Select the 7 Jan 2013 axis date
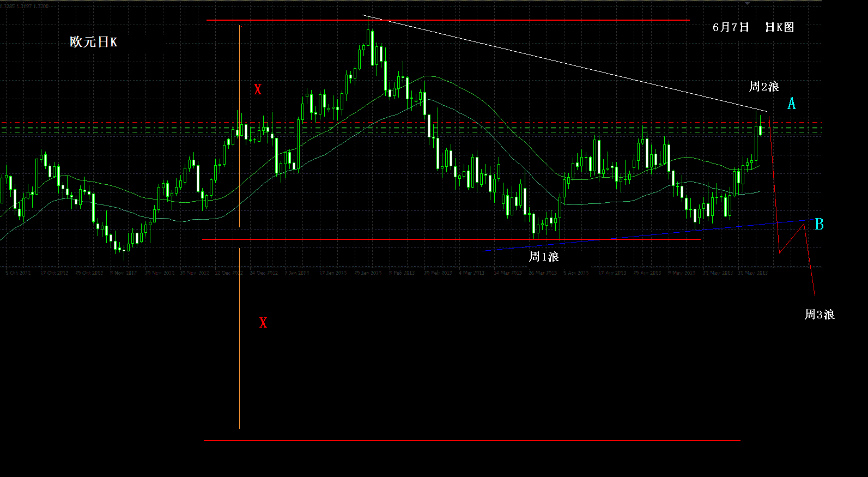868x477 pixels. point(296,273)
